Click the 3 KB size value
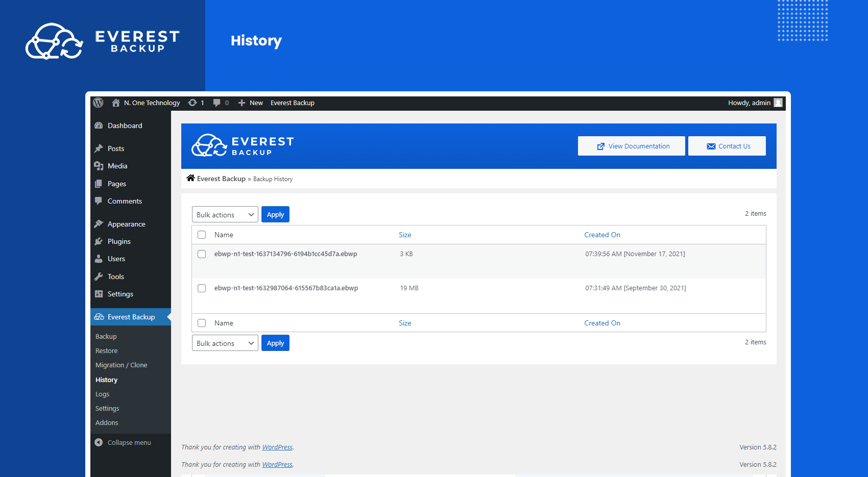Image resolution: width=868 pixels, height=477 pixels. click(x=406, y=254)
